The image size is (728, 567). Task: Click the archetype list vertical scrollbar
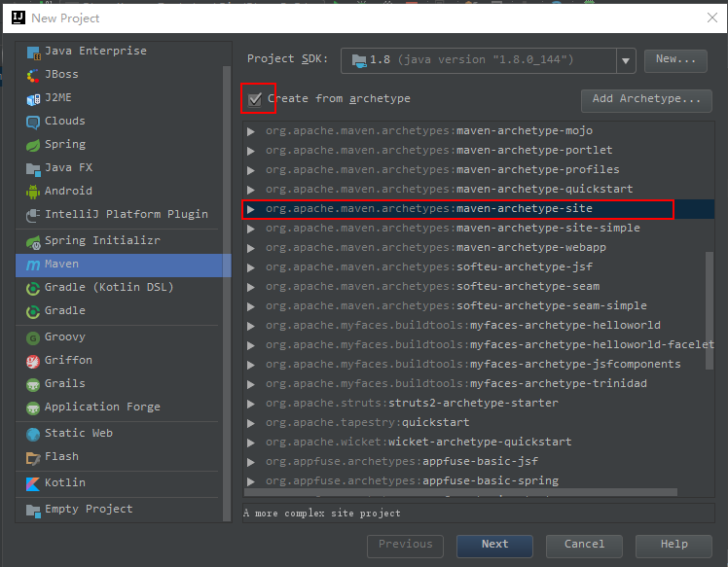click(709, 310)
